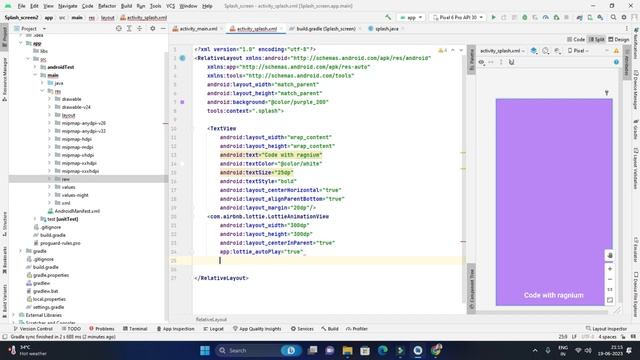Viewport: 640px width, 360px height.
Task: Expand the gradle folder in project tree
Action: point(20,251)
